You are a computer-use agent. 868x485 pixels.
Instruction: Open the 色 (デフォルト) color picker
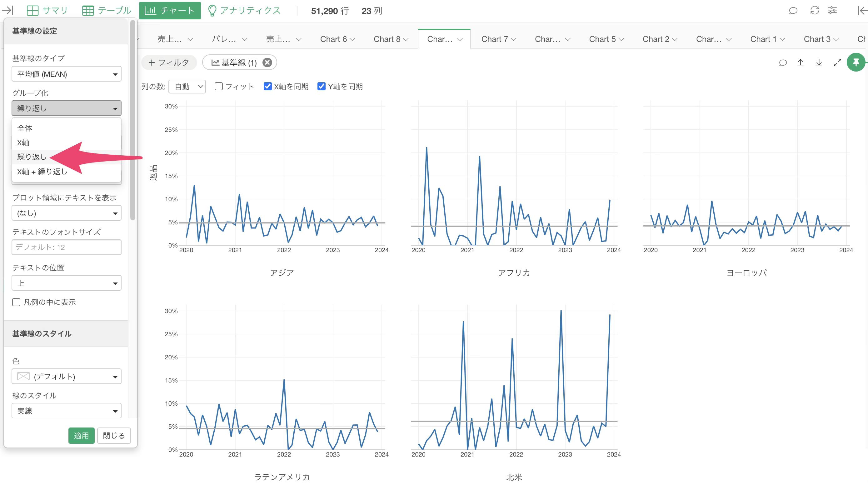(66, 377)
